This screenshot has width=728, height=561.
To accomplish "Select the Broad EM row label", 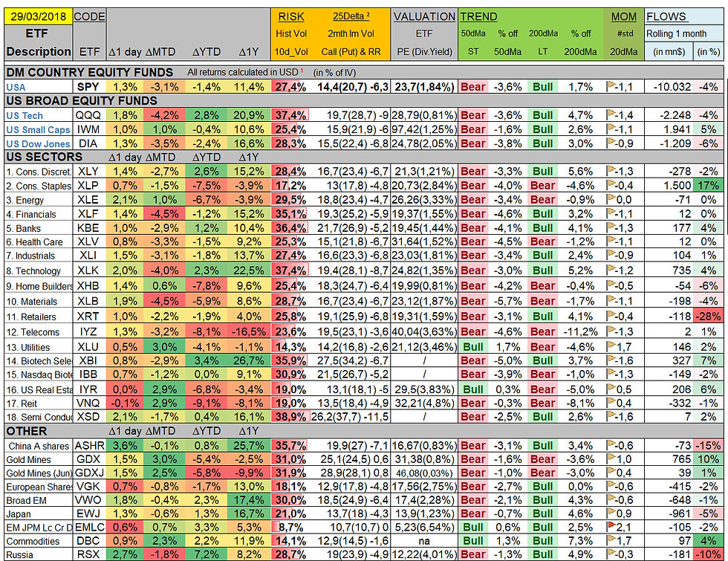I will coord(26,500).
